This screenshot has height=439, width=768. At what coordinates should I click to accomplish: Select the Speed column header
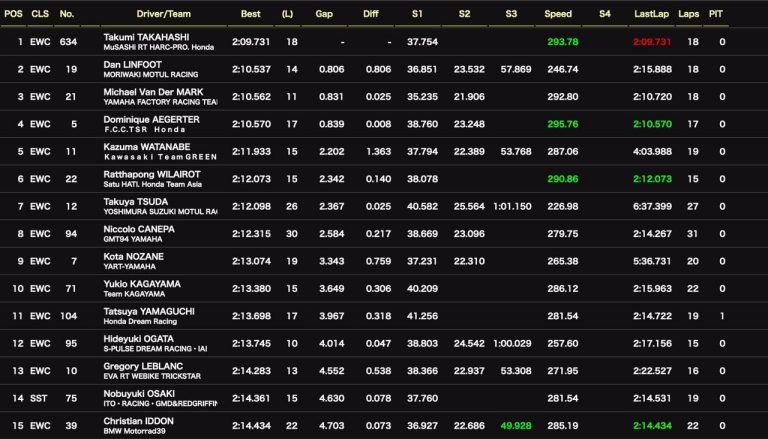[x=558, y=14]
